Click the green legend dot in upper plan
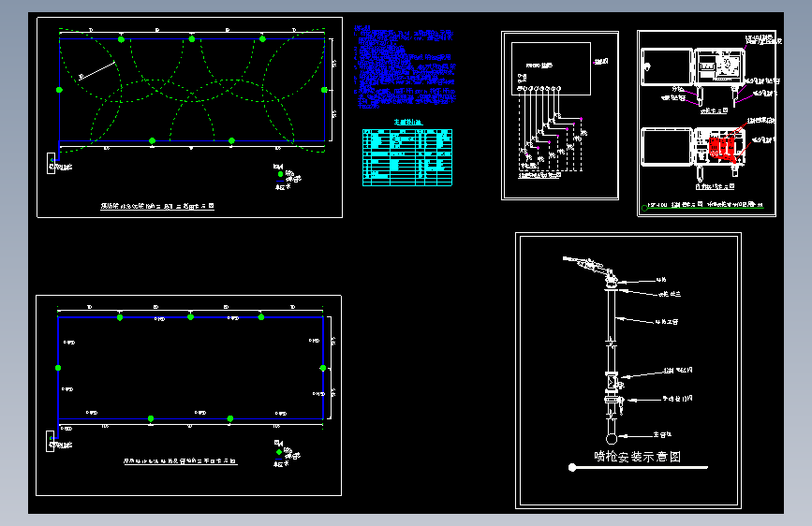 point(280,174)
